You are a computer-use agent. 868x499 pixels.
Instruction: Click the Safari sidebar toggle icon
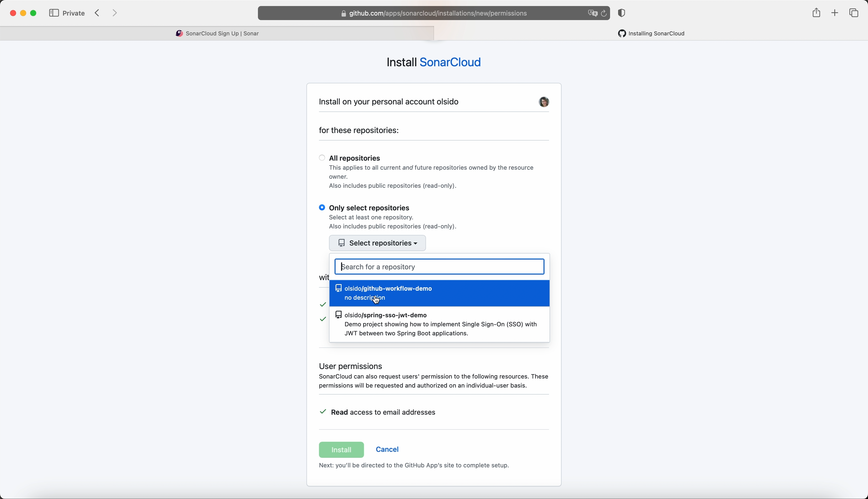(x=54, y=13)
